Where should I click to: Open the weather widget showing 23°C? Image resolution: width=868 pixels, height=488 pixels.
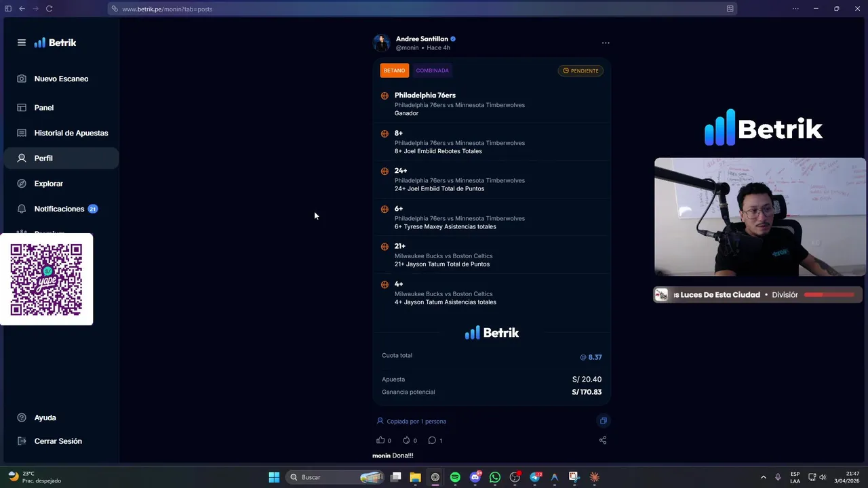pyautogui.click(x=34, y=477)
